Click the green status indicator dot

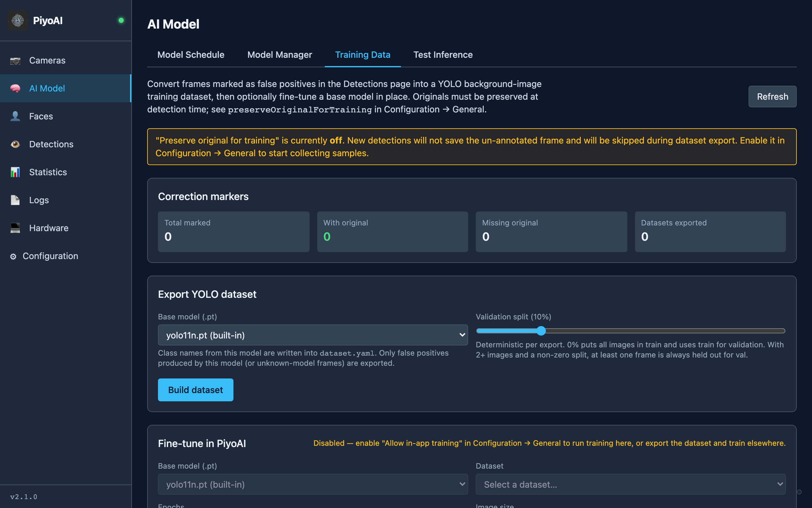(x=121, y=21)
